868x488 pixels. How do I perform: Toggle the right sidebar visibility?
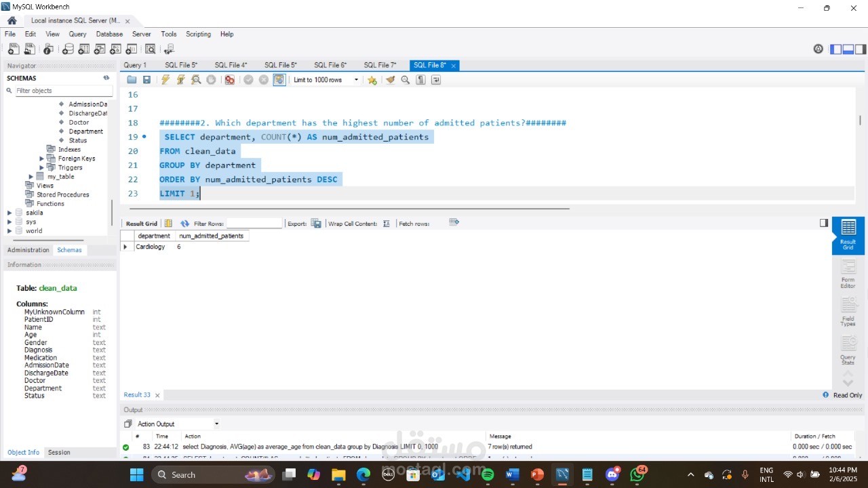point(861,49)
